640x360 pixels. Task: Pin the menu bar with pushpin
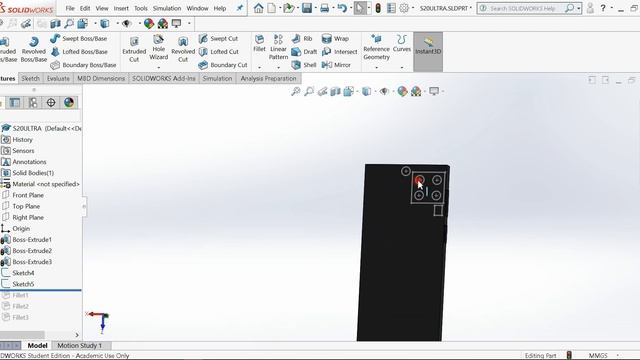pyautogui.click(x=240, y=8)
